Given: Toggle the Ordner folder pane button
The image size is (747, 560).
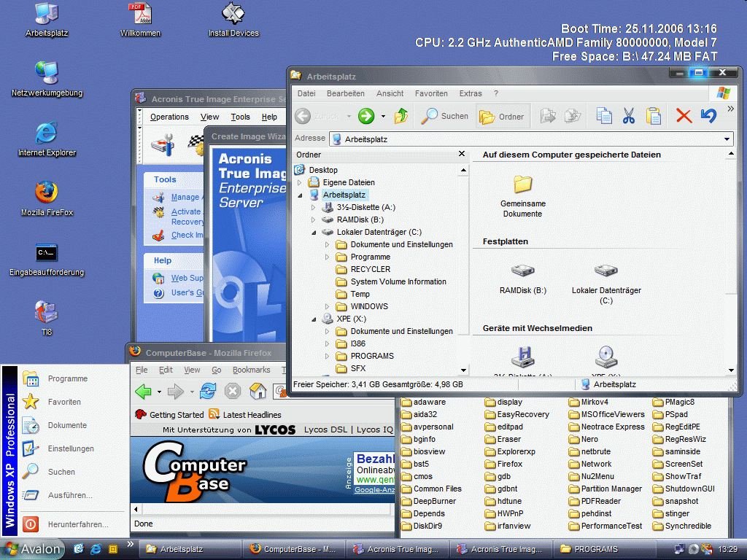Looking at the screenshot, I should pos(503,116).
